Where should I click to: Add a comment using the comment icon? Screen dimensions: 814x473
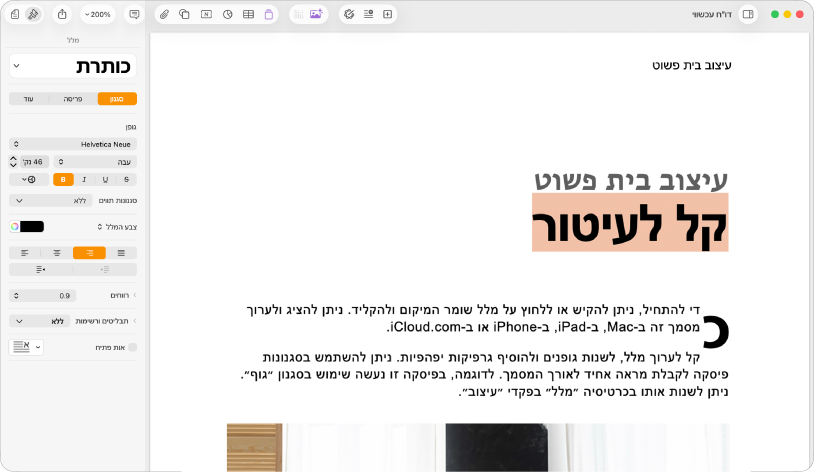pyautogui.click(x=134, y=15)
